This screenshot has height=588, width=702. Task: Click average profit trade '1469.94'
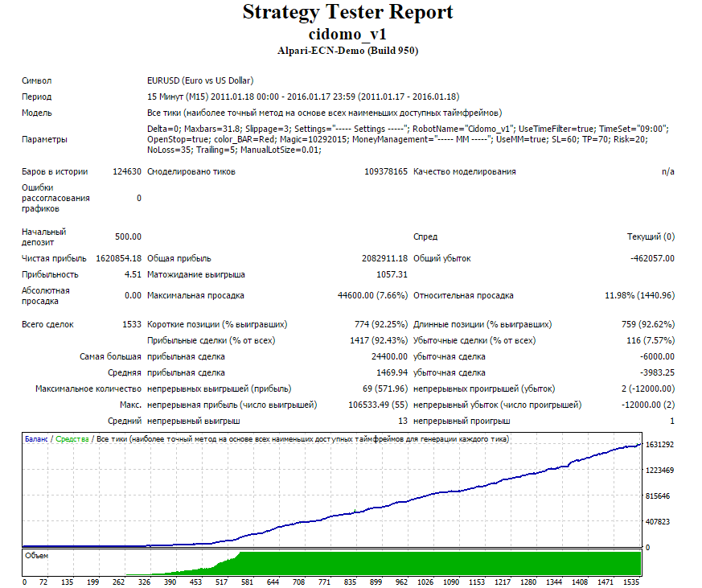(x=392, y=372)
